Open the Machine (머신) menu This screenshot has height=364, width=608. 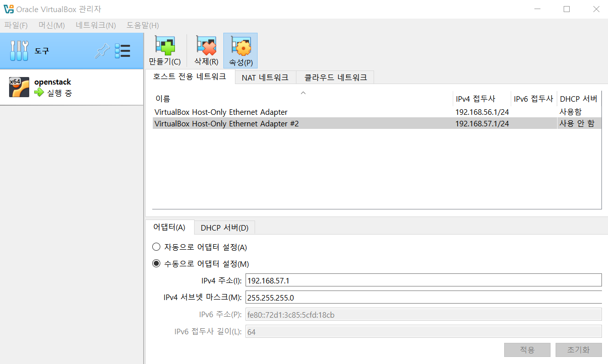pyautogui.click(x=52, y=25)
